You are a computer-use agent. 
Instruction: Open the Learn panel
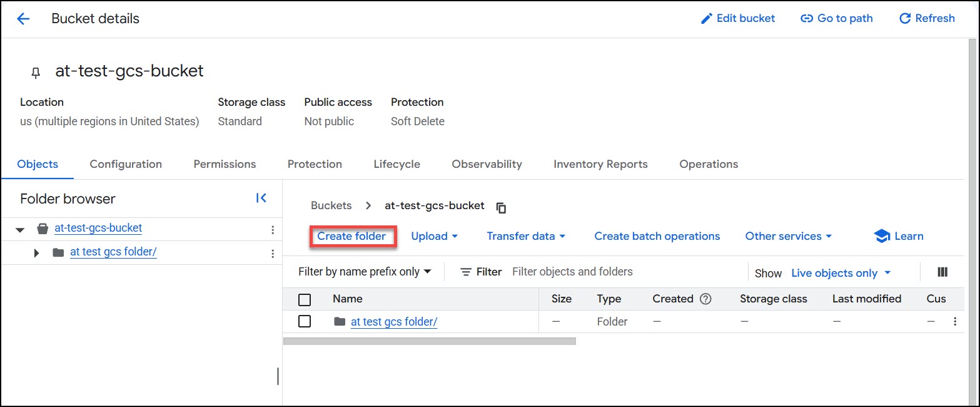(x=899, y=236)
